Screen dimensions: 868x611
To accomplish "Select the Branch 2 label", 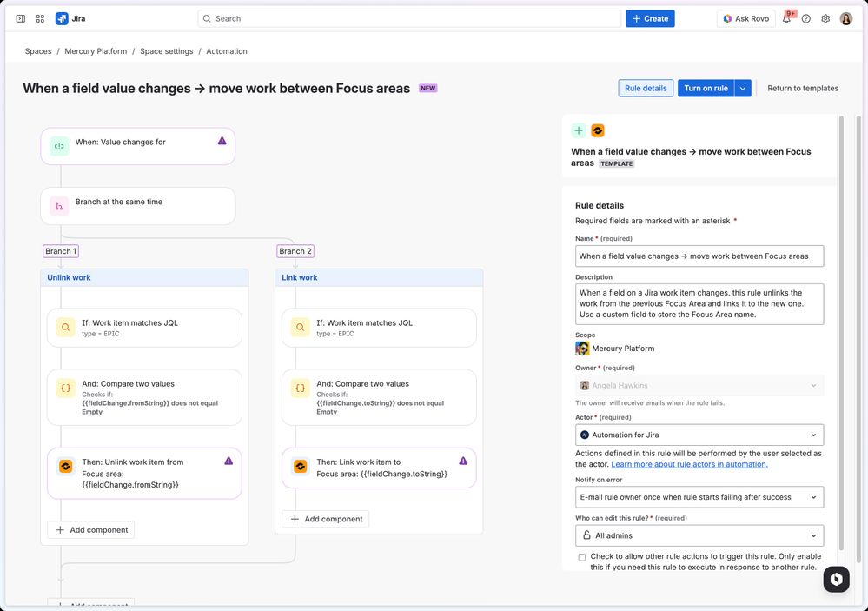I will [x=295, y=251].
